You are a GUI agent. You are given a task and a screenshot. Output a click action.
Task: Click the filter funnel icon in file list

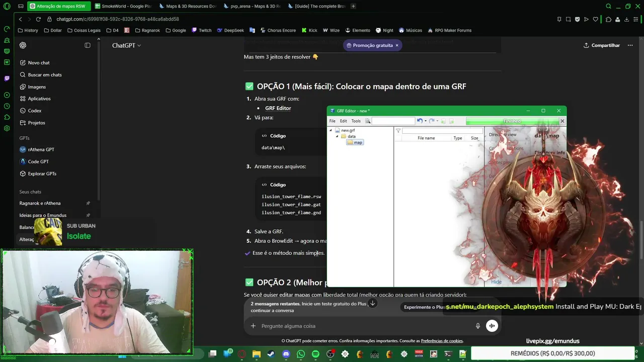click(x=398, y=131)
